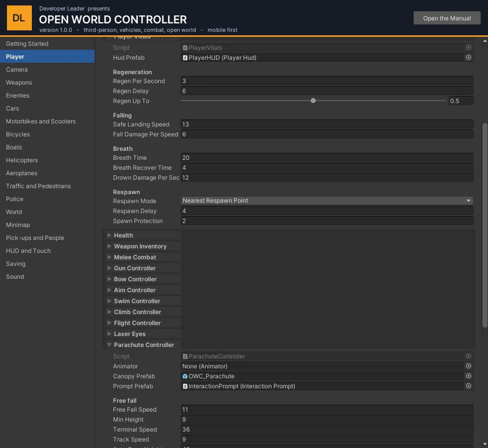Click the Safe Landing Speed field
Screen dimensions: 488x448
[327, 124]
